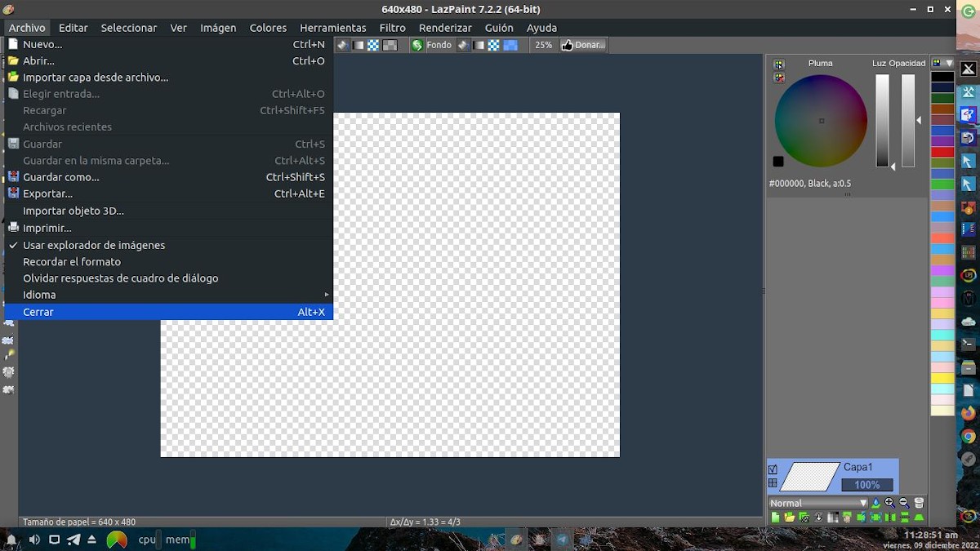Flip layer vertically icon
980x551 pixels.
coord(905,517)
